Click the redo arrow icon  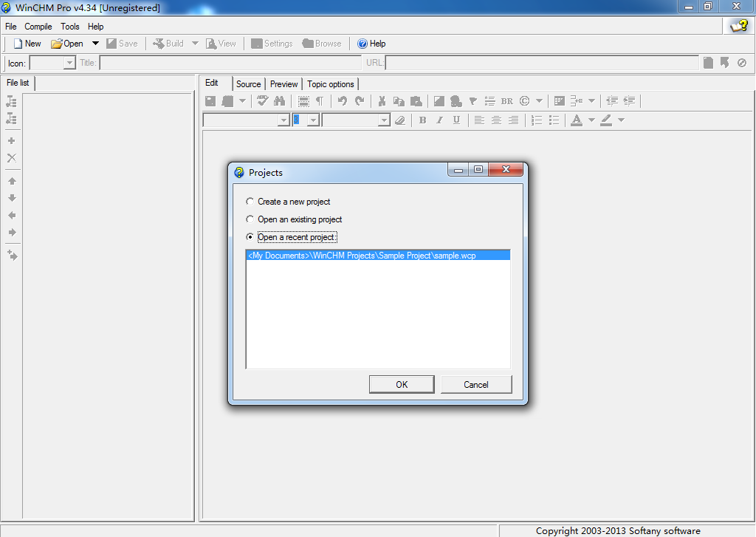pyautogui.click(x=360, y=101)
